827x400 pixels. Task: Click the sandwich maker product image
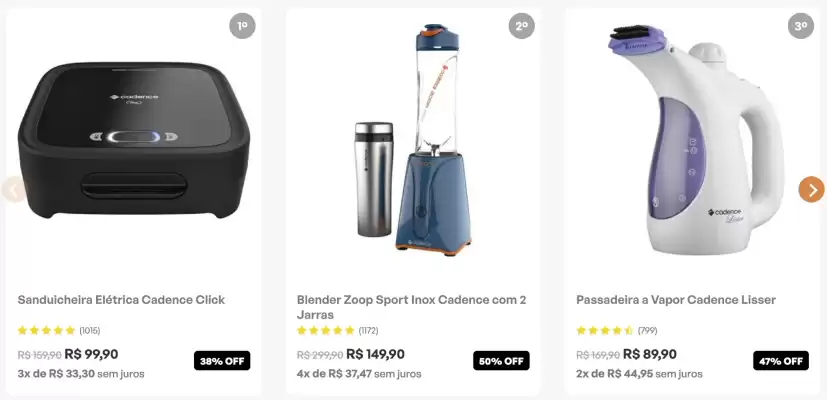click(x=133, y=140)
